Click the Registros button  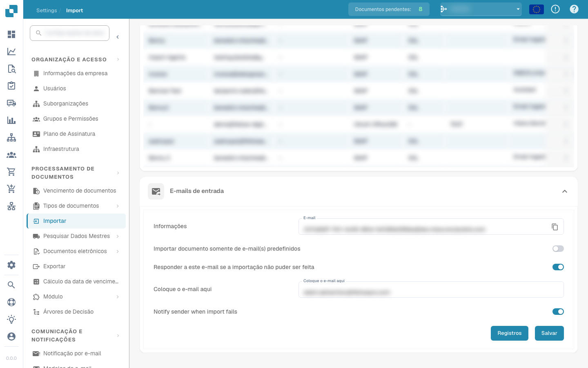tap(510, 333)
